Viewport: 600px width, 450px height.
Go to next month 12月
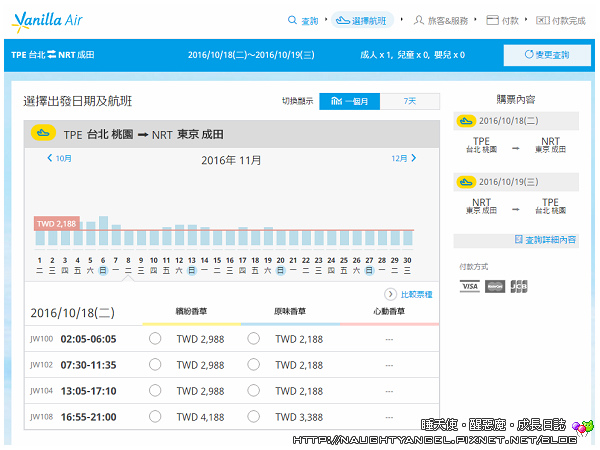click(404, 158)
